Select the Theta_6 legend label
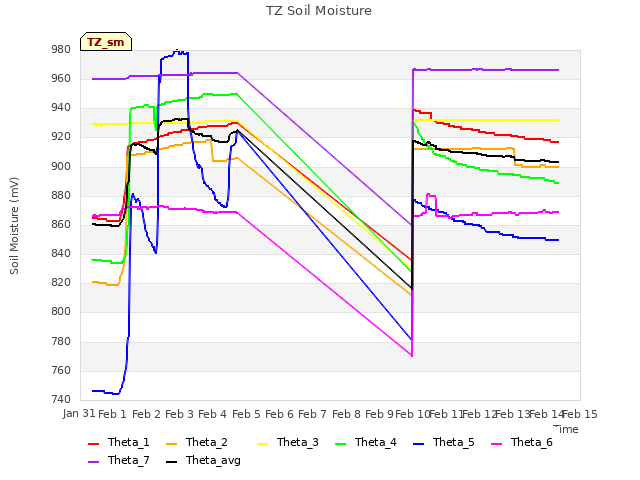Viewport: 640px width, 480px height. tap(532, 442)
